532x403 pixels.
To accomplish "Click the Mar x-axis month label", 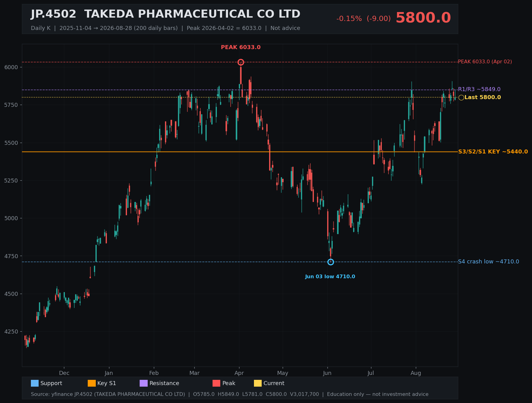I will 194,373.
